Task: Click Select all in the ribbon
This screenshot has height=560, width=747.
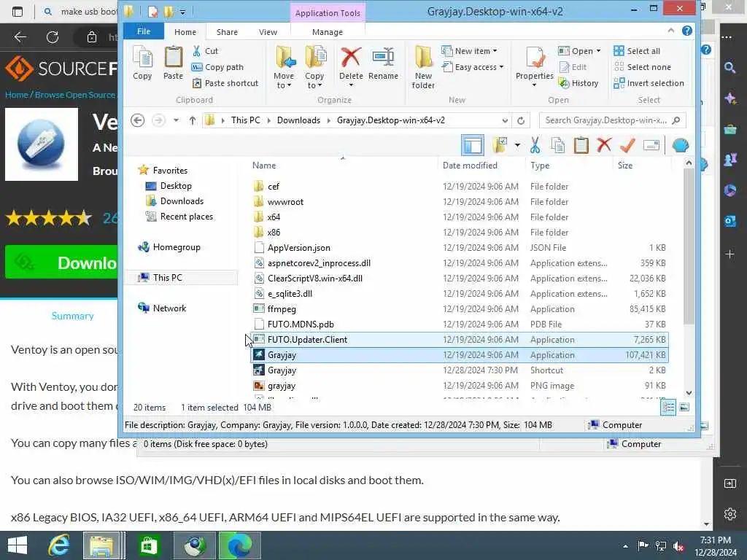Action: click(637, 51)
